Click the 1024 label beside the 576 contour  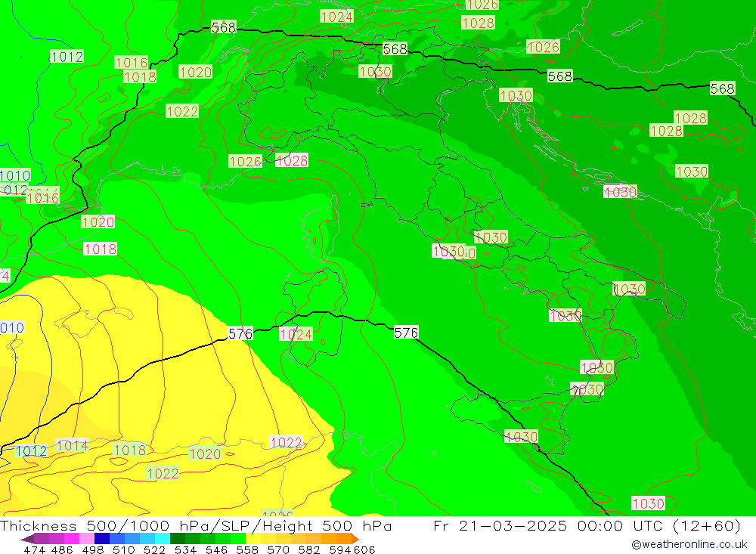(x=296, y=334)
